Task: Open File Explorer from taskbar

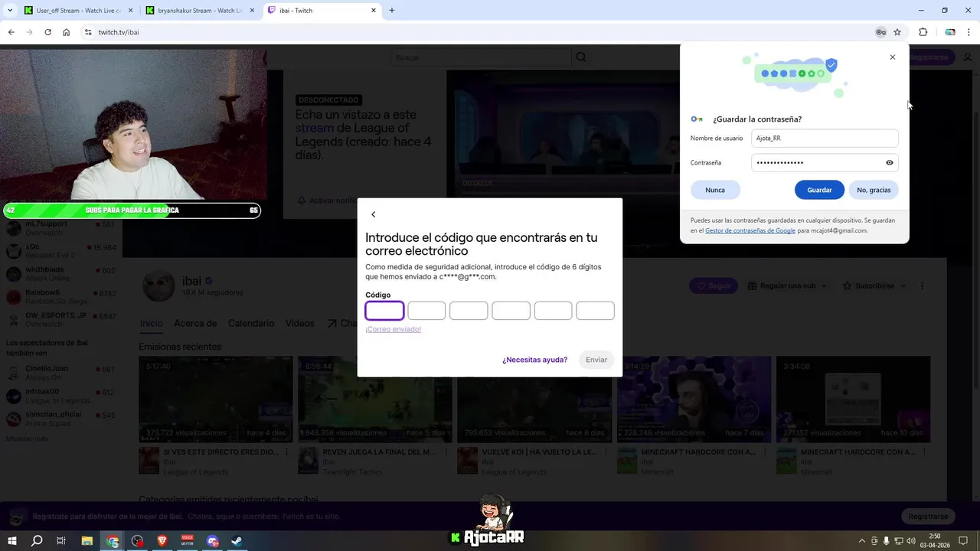Action: pyautogui.click(x=87, y=541)
